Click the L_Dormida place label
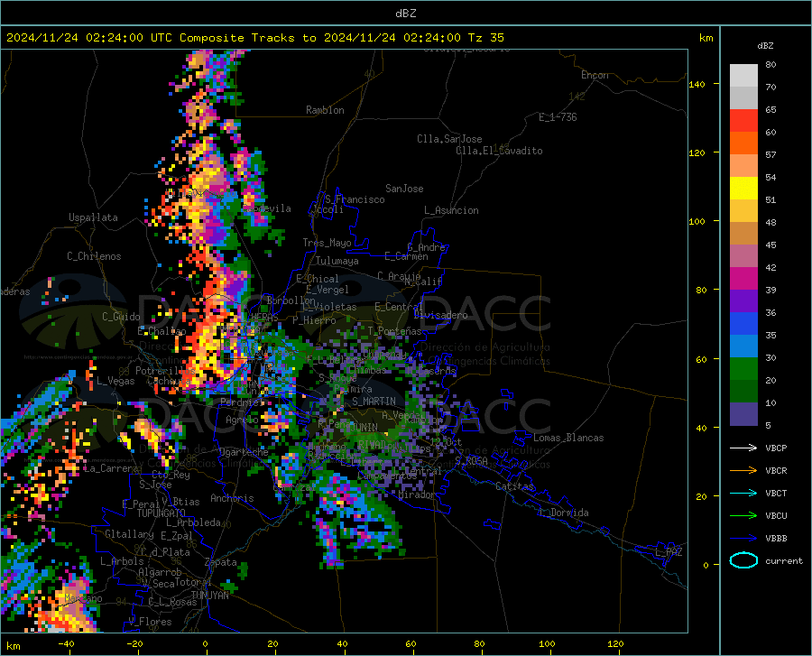 [563, 513]
